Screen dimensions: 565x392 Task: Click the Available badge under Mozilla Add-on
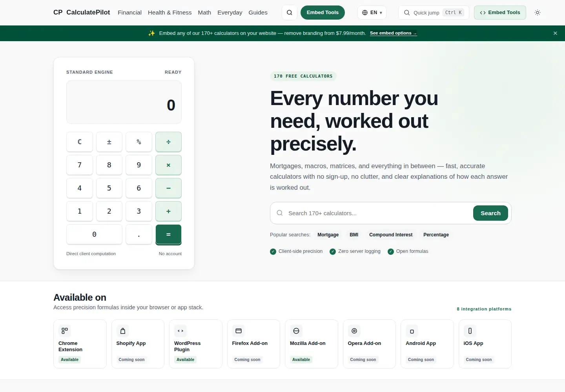(x=301, y=359)
